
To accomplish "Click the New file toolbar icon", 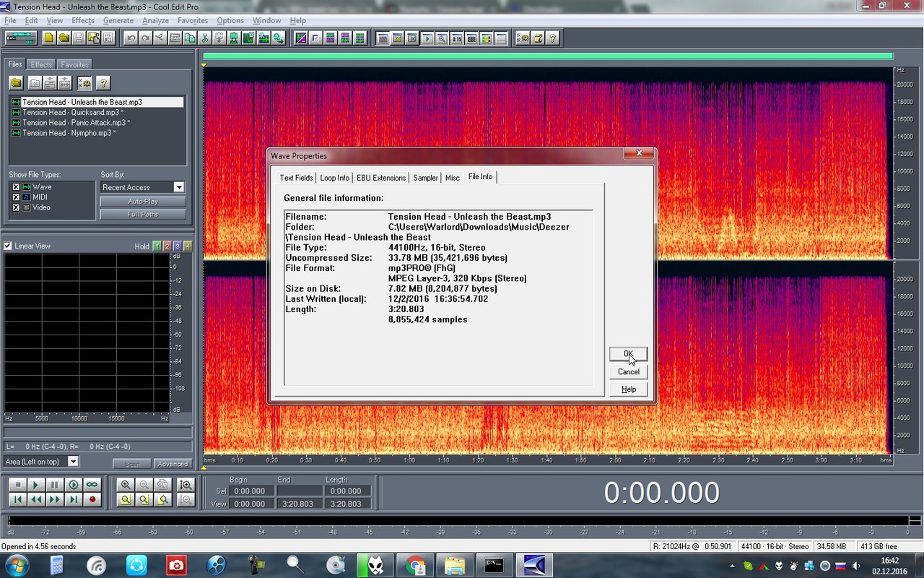I will (49, 38).
